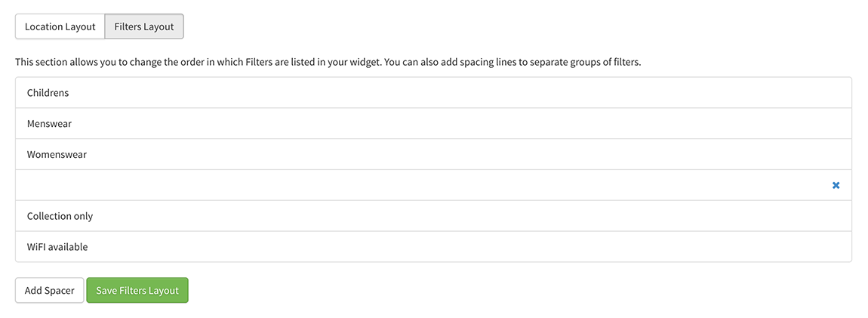Select the Menswear filter row
Viewport: 868px width, 318px height.
pyautogui.click(x=433, y=124)
